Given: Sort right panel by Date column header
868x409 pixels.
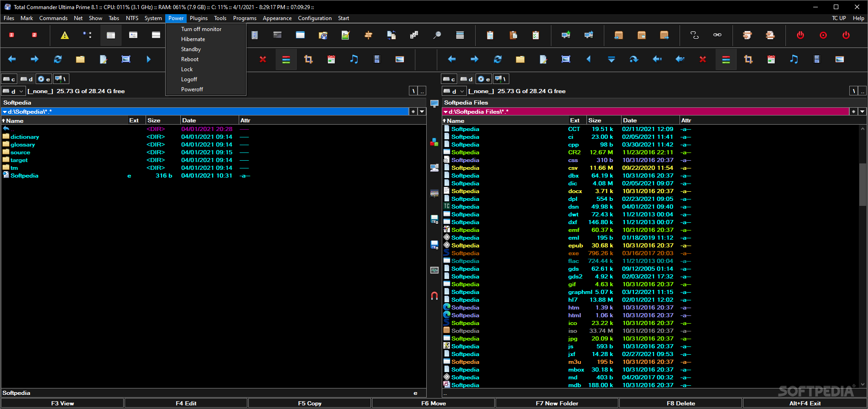Looking at the screenshot, I should click(x=650, y=121).
